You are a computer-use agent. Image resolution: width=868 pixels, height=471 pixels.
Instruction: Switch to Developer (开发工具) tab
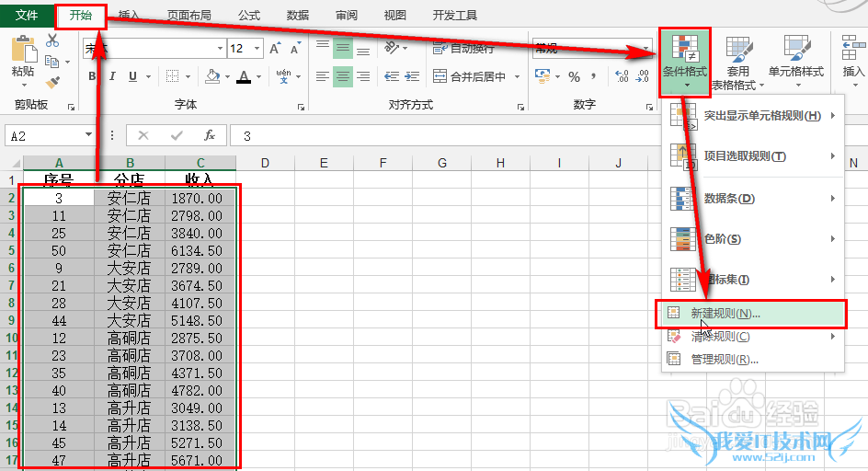click(455, 16)
